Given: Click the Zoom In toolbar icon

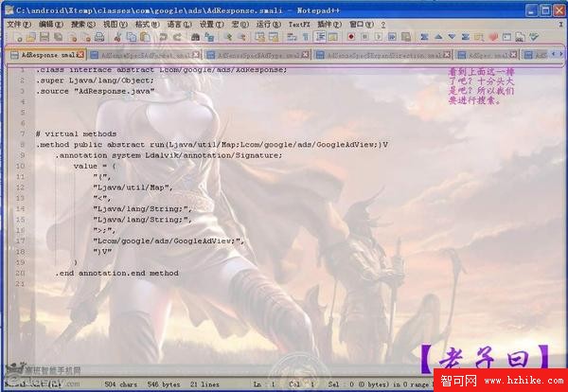Looking at the screenshot, I should [x=227, y=37].
